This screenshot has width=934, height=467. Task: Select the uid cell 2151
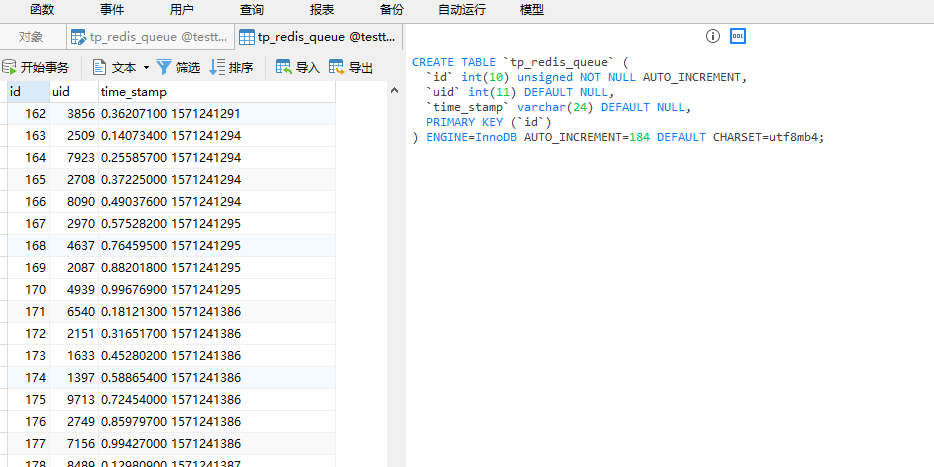74,334
